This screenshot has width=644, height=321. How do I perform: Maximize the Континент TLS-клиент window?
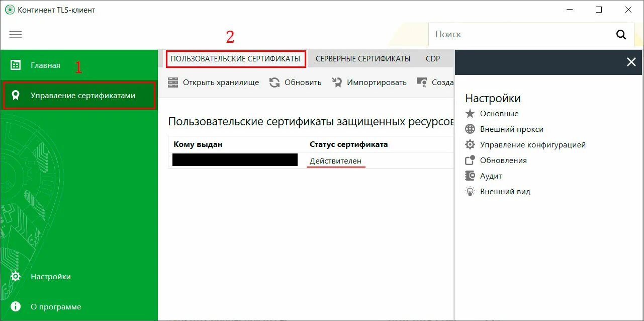click(x=599, y=10)
